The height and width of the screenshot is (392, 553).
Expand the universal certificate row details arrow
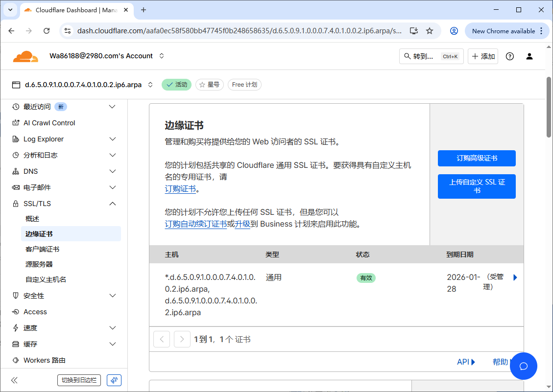[x=515, y=277]
